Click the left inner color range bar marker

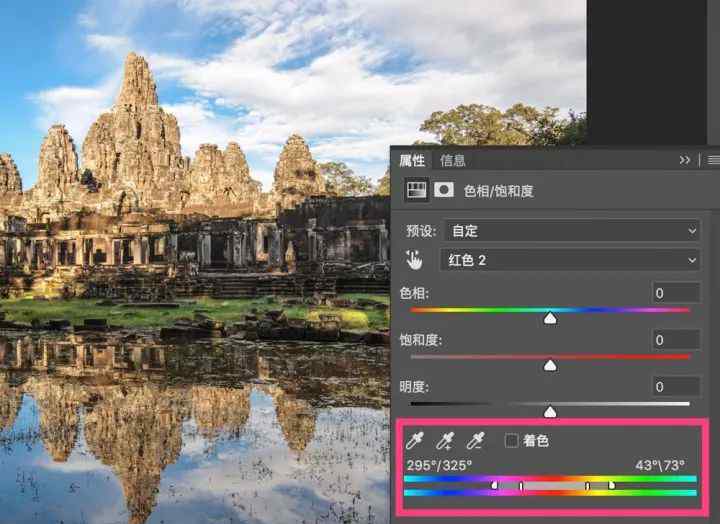pyautogui.click(x=521, y=485)
